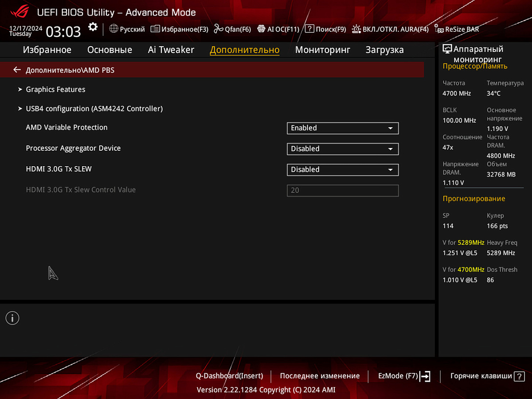This screenshot has width=532, height=399.
Task: Click the globe language icon
Action: coord(113,29)
